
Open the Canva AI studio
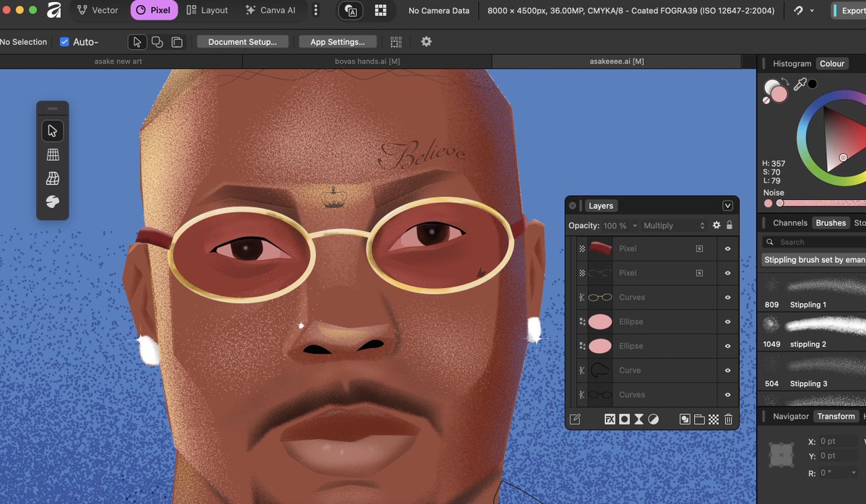click(x=271, y=10)
